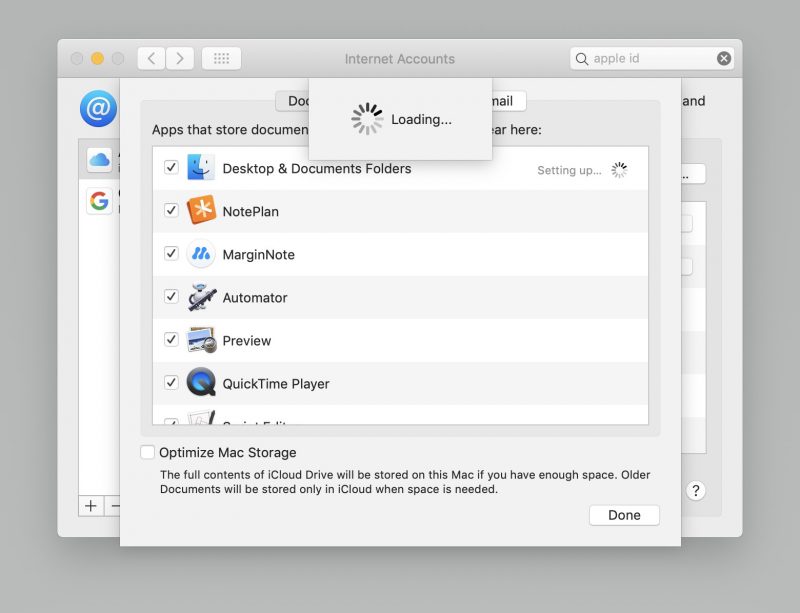Click the Preview app icon
800x613 pixels.
201,340
